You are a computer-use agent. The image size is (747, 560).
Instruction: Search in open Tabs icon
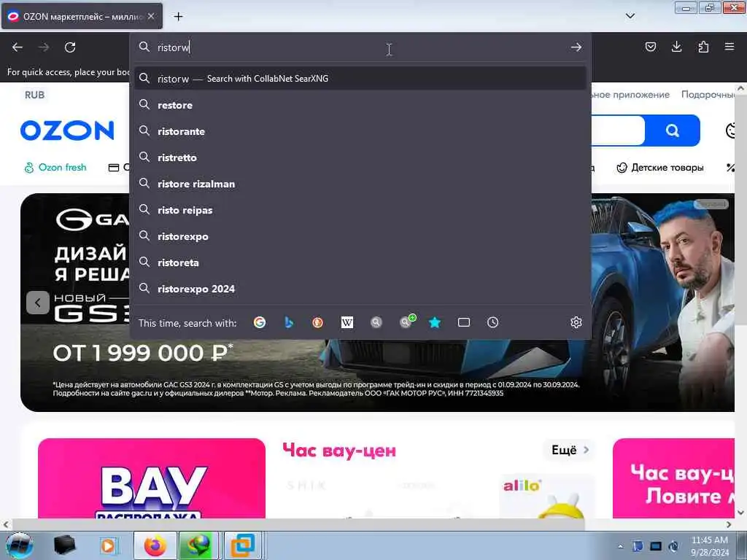pos(463,322)
